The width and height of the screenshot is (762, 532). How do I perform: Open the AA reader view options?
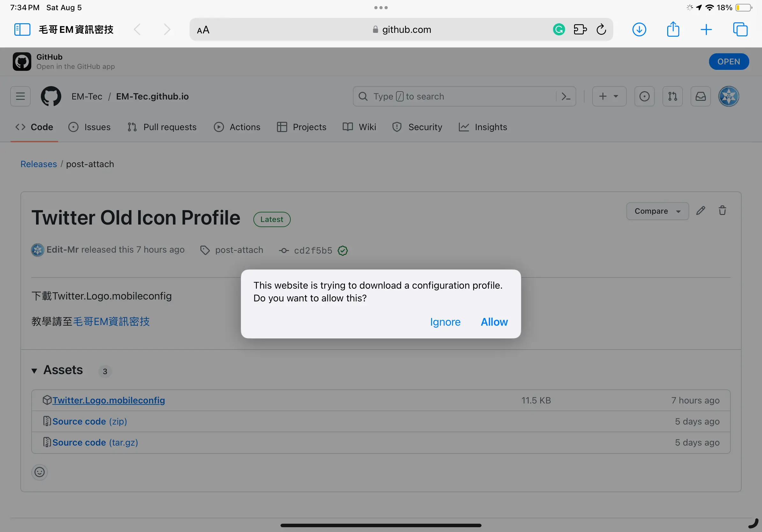tap(203, 30)
